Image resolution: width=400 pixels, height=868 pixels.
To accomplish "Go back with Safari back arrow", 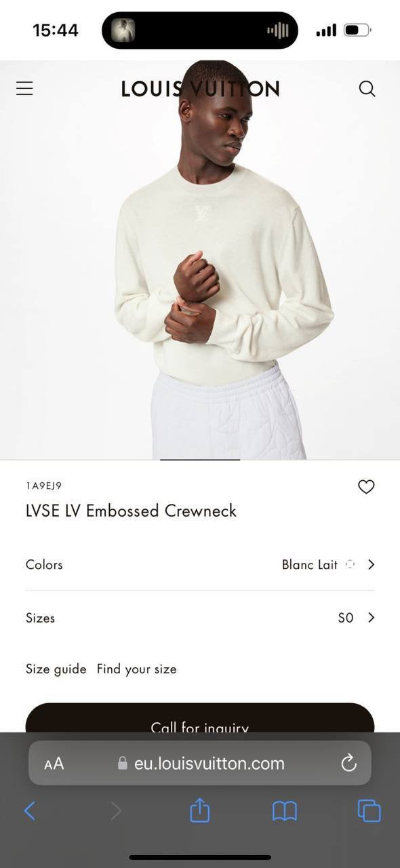I will [x=30, y=810].
